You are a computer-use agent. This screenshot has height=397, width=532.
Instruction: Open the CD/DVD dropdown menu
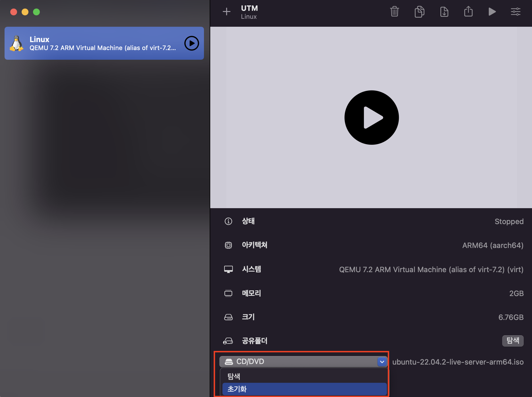pos(303,362)
